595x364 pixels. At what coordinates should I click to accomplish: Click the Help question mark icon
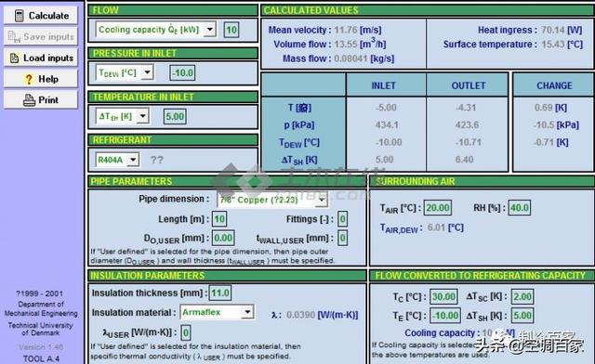(x=29, y=79)
